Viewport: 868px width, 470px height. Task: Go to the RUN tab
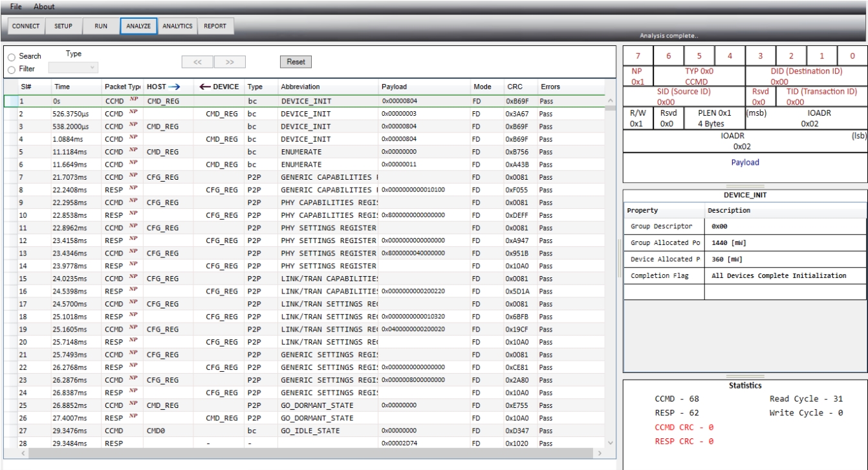(100, 27)
